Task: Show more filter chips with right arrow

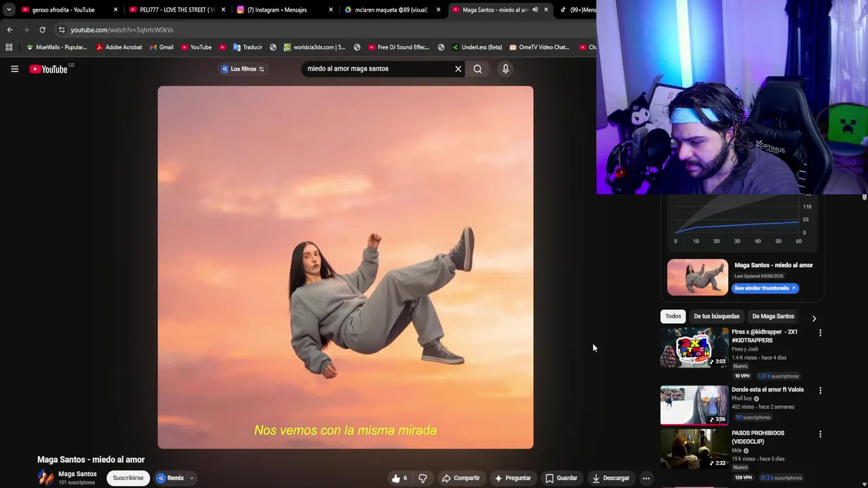Action: 814,318
